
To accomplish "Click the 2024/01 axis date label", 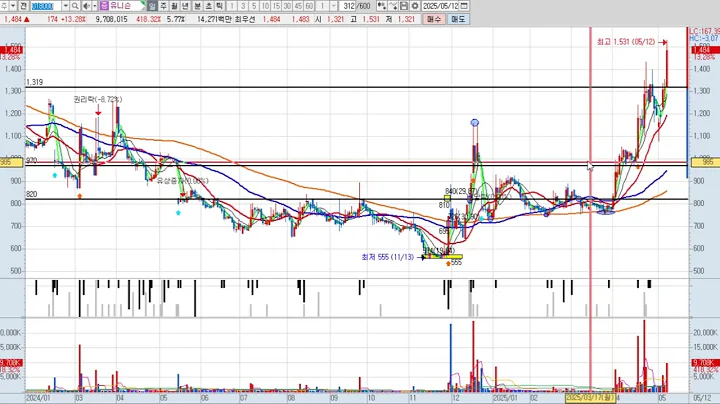I will [x=38, y=398].
